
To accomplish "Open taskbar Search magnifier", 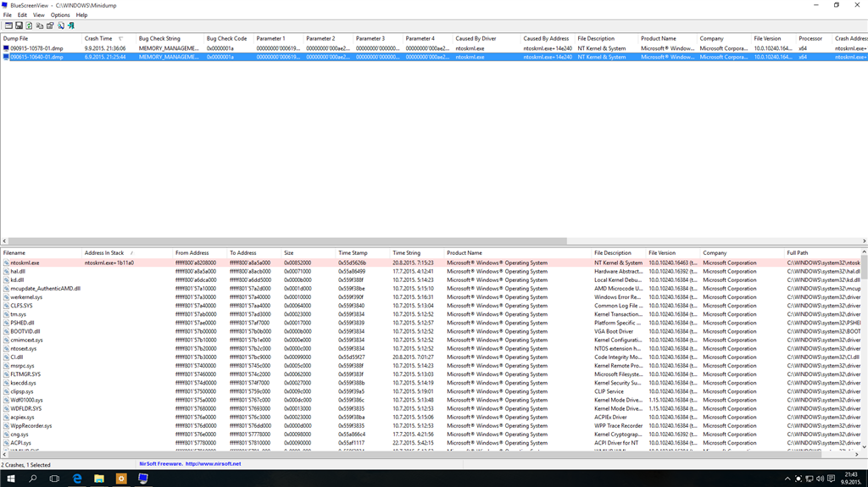I will (x=33, y=479).
